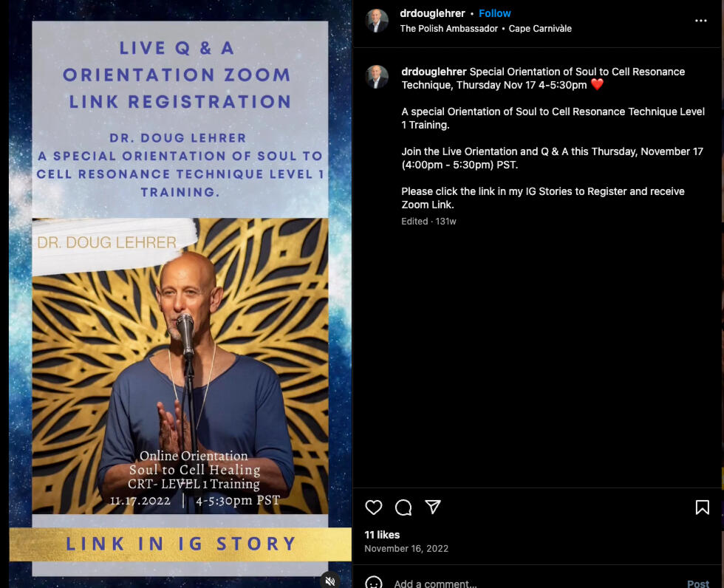Click the November 16, 2022 date

(x=406, y=548)
